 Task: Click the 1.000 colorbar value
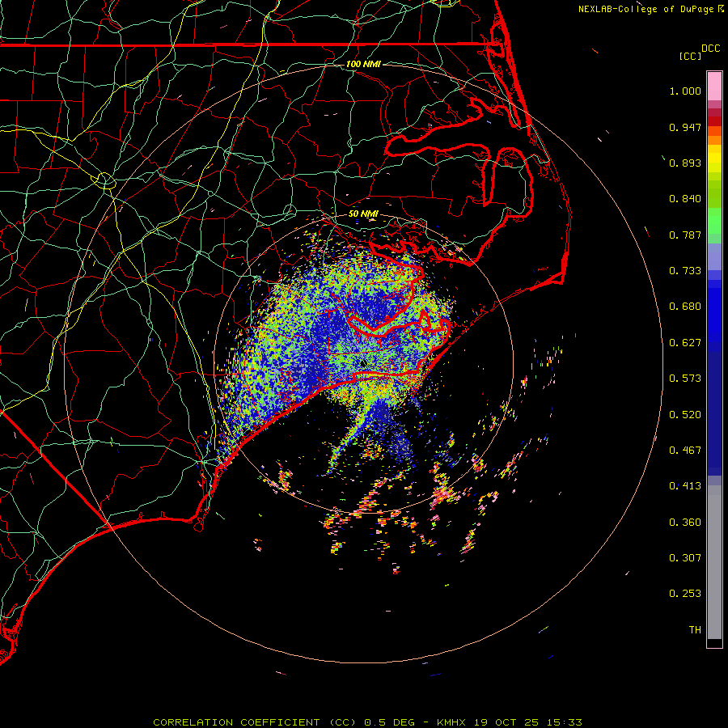coord(685,91)
